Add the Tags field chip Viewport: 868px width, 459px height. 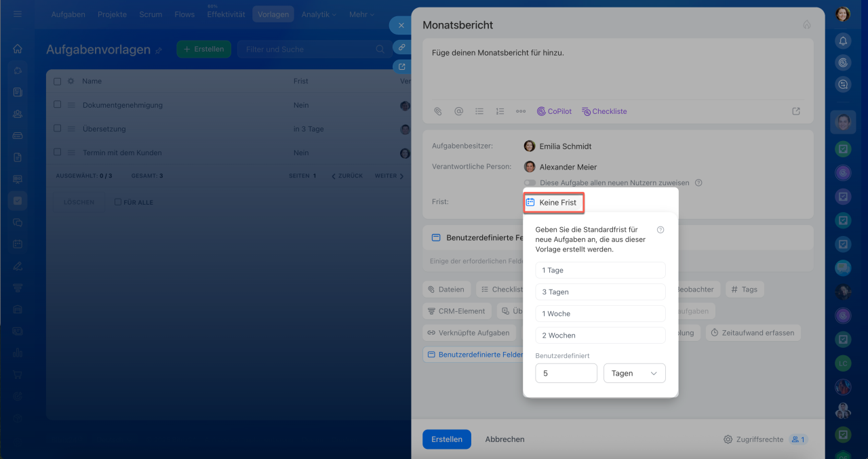point(744,289)
